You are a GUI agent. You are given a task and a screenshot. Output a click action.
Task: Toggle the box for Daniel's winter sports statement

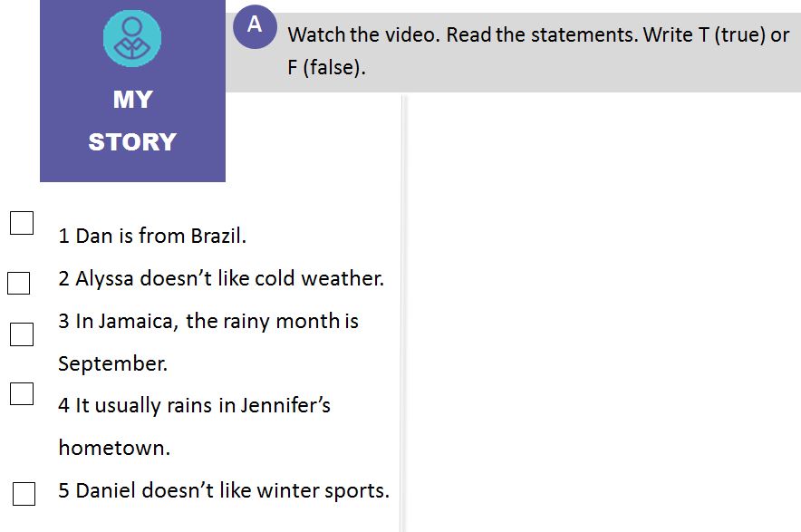24,494
